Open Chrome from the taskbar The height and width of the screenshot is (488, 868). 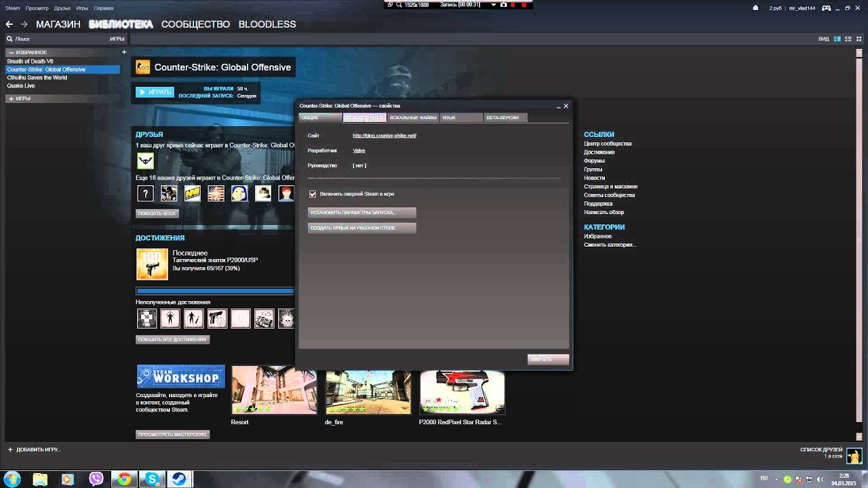pyautogui.click(x=124, y=479)
